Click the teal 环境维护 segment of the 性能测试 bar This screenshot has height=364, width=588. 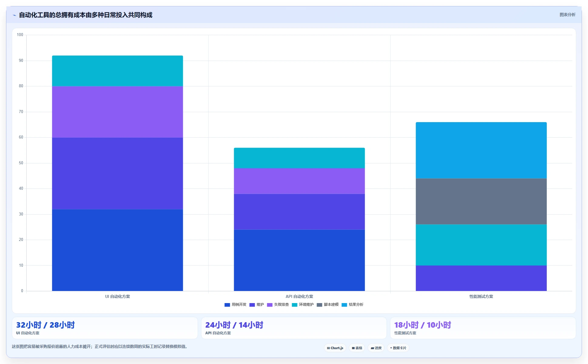point(481,245)
